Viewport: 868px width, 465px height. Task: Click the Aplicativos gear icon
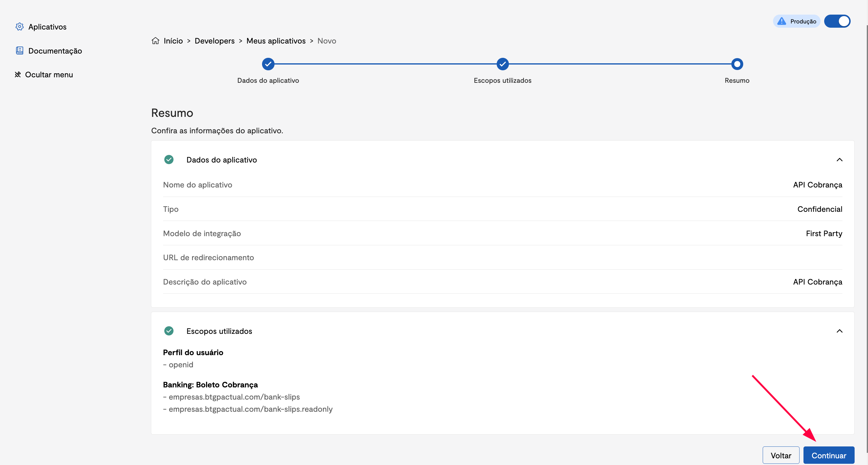click(19, 26)
